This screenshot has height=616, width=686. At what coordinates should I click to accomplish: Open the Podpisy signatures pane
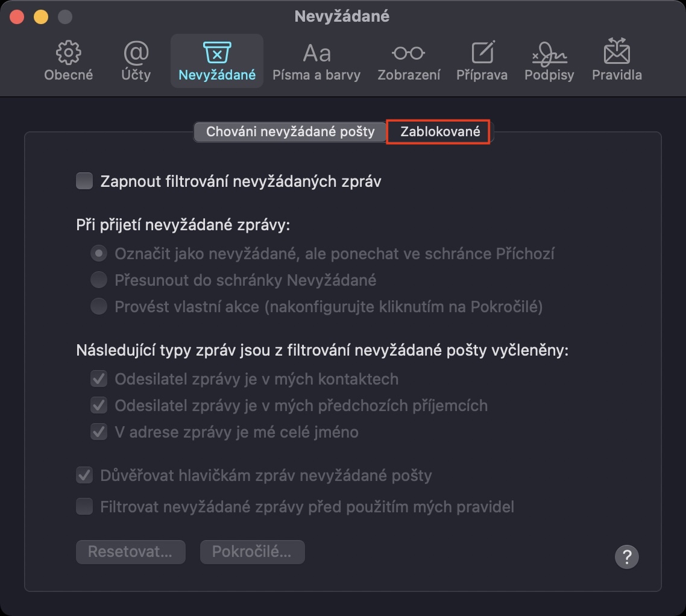pyautogui.click(x=549, y=61)
